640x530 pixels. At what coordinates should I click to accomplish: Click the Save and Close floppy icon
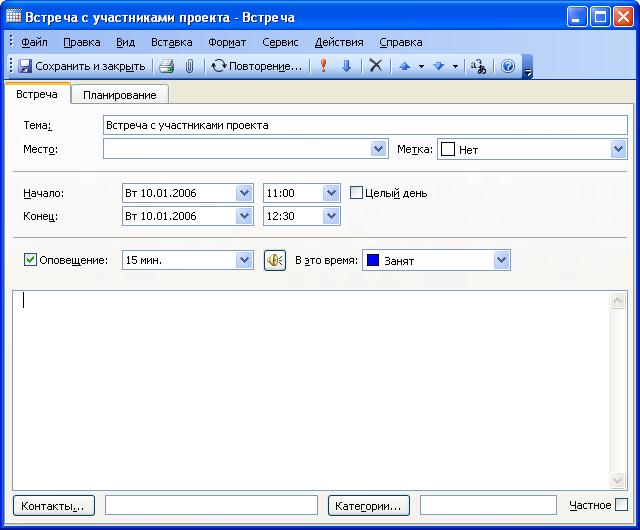[x=25, y=66]
